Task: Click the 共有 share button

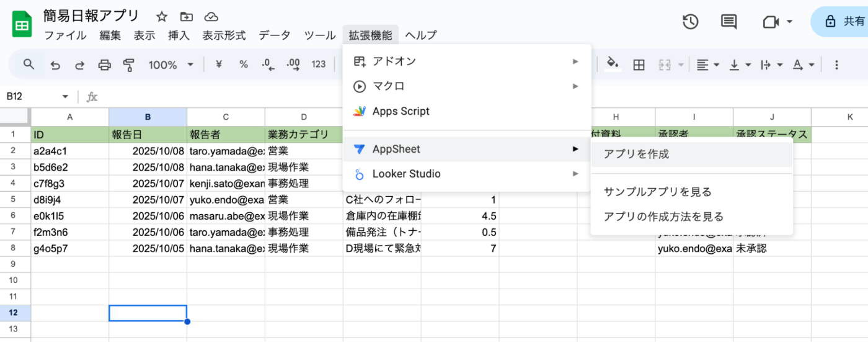Action: pyautogui.click(x=843, y=22)
